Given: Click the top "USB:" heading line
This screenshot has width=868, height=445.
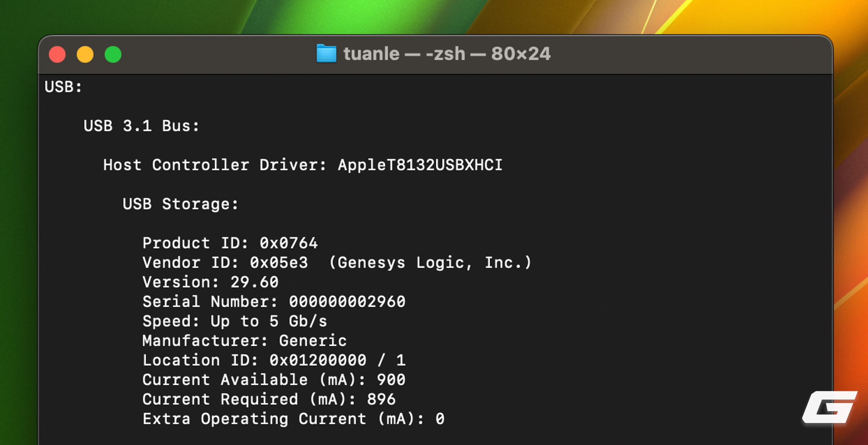Looking at the screenshot, I should (x=64, y=87).
